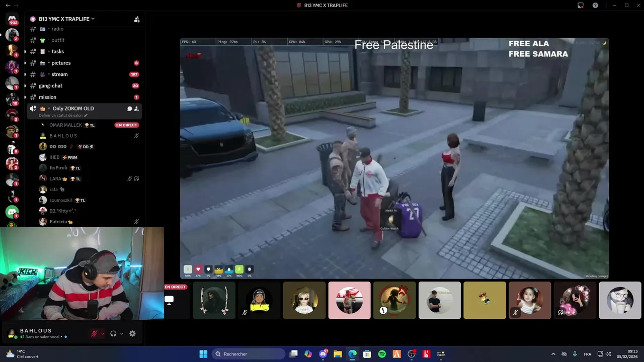The image size is (644, 362).
Task: Open green Discord-logo server icon
Action: [x=12, y=212]
